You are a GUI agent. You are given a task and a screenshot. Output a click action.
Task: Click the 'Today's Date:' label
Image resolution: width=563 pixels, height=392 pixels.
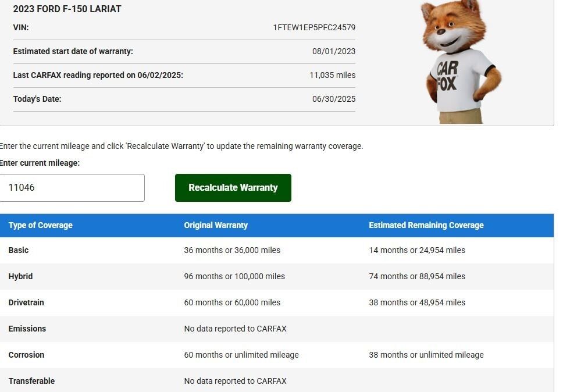pos(37,99)
